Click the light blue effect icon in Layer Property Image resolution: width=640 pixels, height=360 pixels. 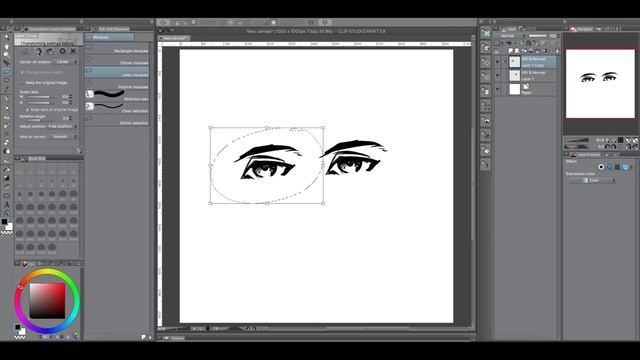pyautogui.click(x=625, y=167)
